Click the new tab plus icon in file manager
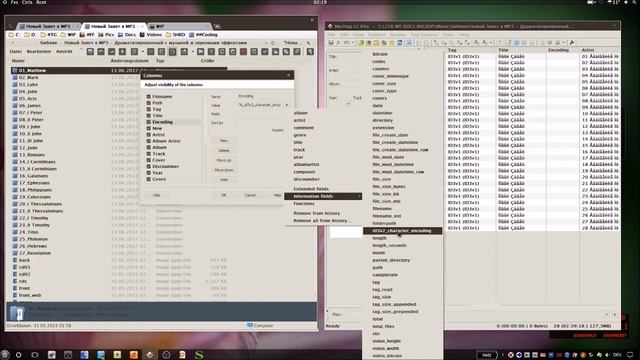 click(218, 27)
